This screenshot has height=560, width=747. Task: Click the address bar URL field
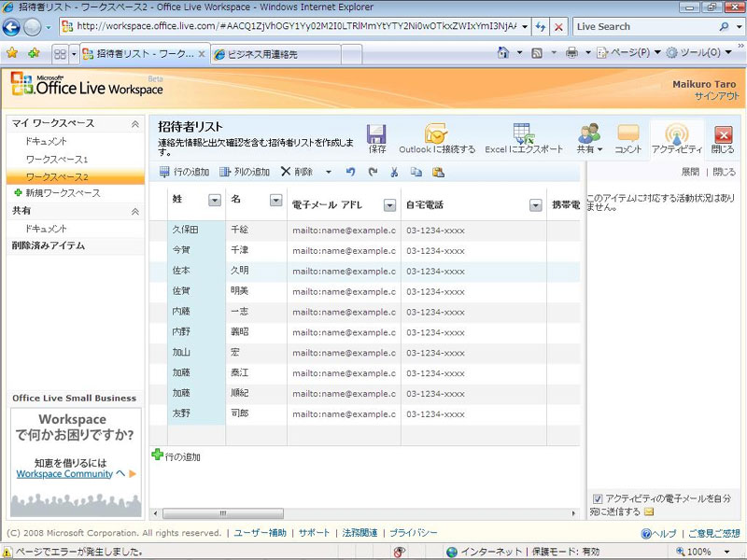pyautogui.click(x=295, y=26)
